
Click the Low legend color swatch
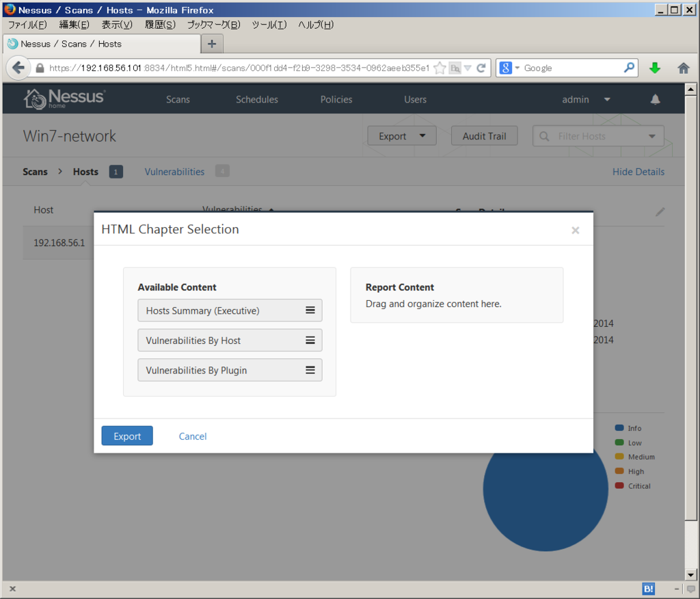click(x=619, y=442)
